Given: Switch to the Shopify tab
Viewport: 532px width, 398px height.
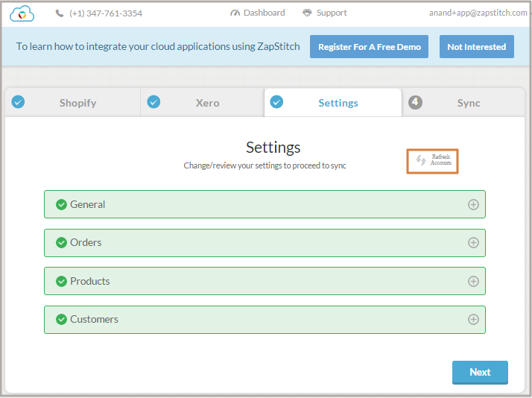Looking at the screenshot, I should click(x=72, y=103).
